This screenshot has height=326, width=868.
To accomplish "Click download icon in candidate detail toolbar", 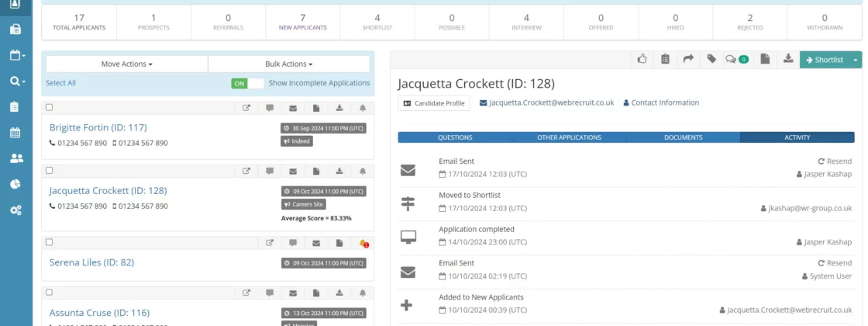I will pyautogui.click(x=787, y=59).
